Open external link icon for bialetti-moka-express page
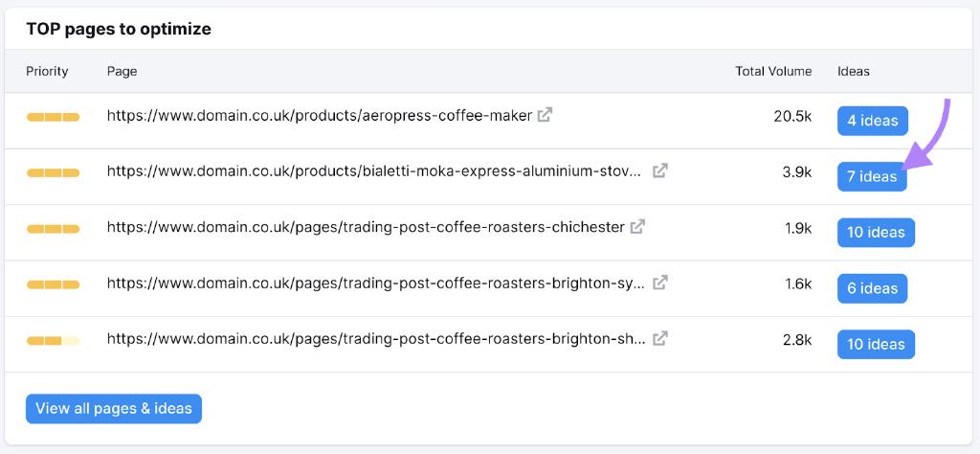980x454 pixels. point(660,170)
